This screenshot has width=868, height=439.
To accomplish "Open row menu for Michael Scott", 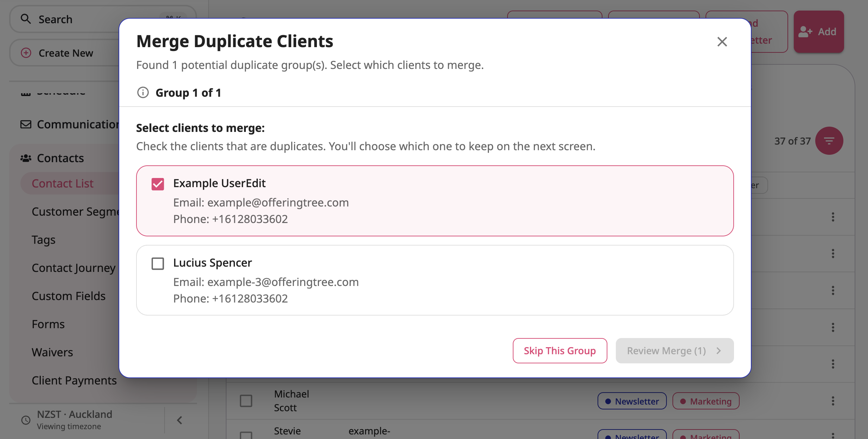I will [x=833, y=401].
